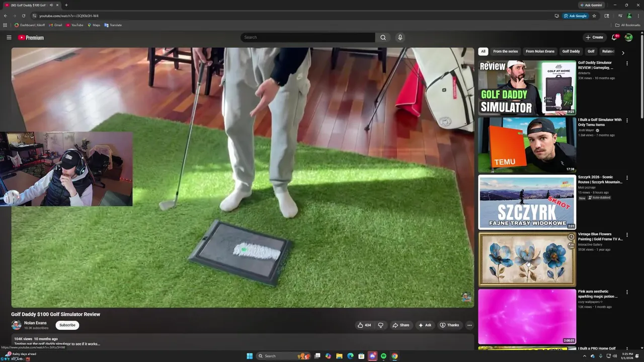Click the YouTube search input field
The image size is (644, 362).
[x=308, y=37]
